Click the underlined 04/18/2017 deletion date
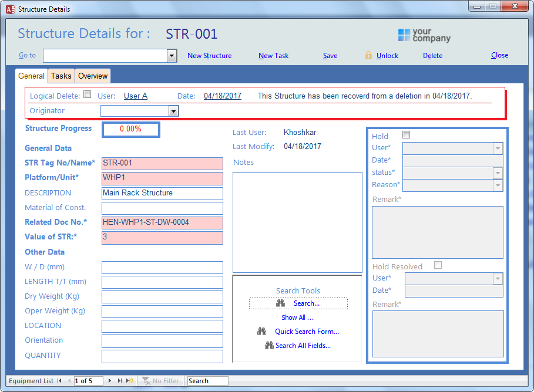Image resolution: width=534 pixels, height=392 pixels. coord(223,96)
